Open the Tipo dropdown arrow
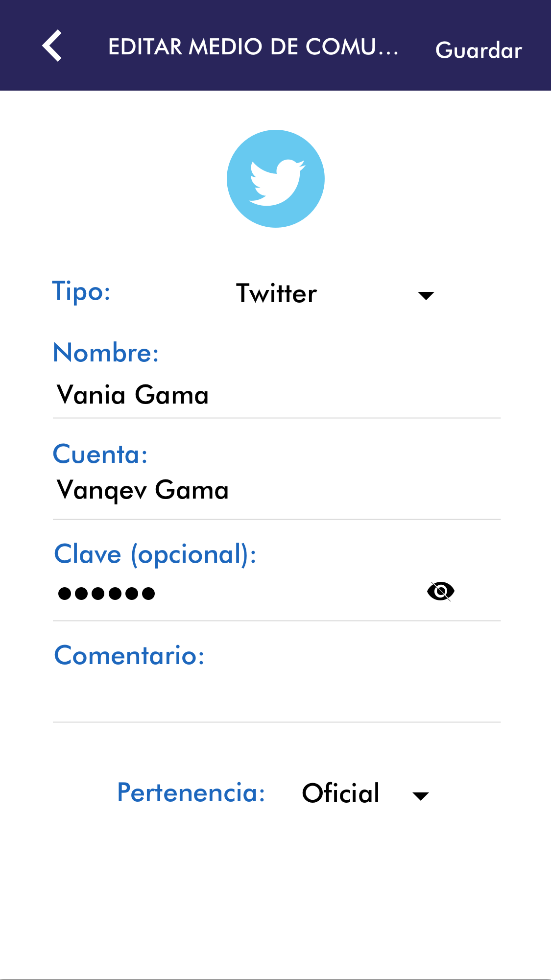This screenshot has width=551, height=980. pyautogui.click(x=426, y=295)
